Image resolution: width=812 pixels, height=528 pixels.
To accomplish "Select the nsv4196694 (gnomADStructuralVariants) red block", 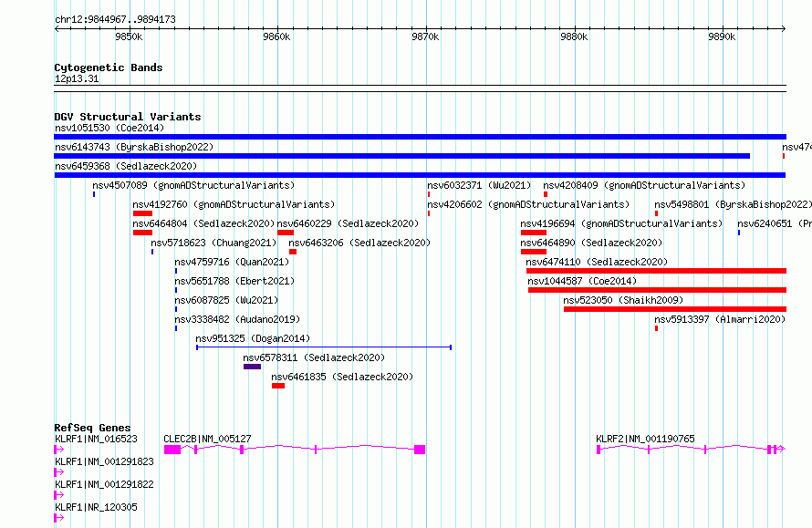I will coord(534,233).
